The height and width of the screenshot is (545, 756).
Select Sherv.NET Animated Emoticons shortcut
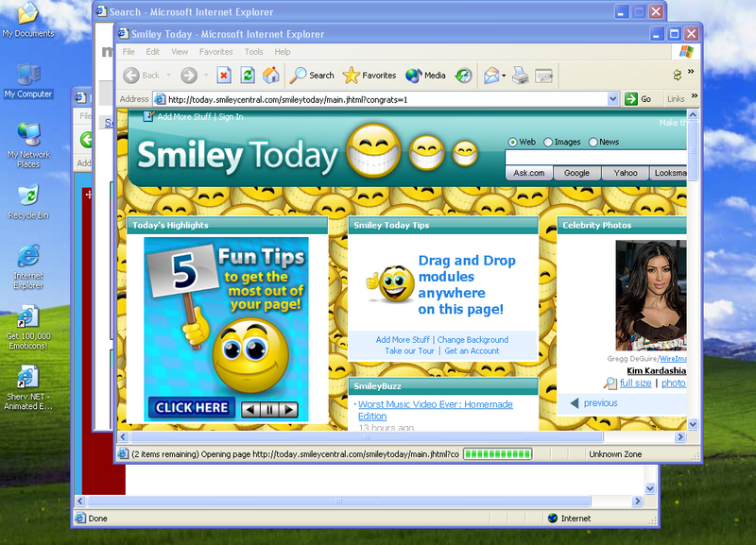click(x=28, y=388)
